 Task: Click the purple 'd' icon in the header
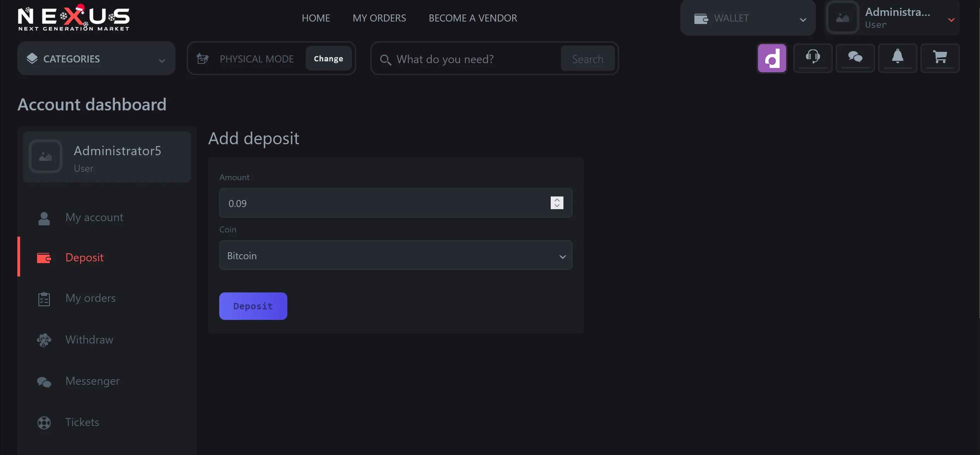point(772,58)
